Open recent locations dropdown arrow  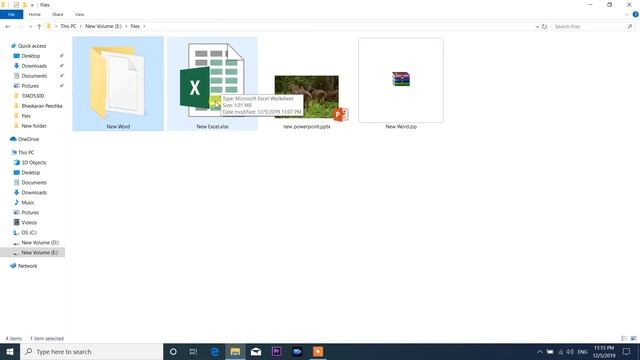click(x=30, y=27)
